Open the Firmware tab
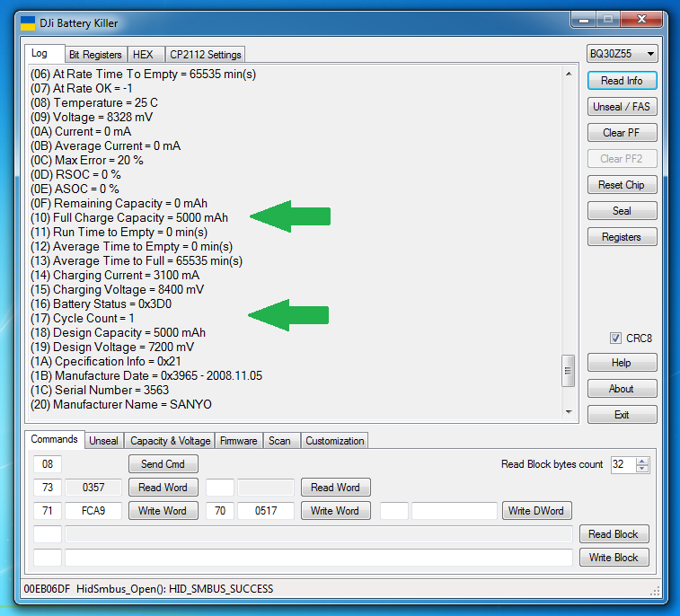This screenshot has width=680, height=616. 239,441
